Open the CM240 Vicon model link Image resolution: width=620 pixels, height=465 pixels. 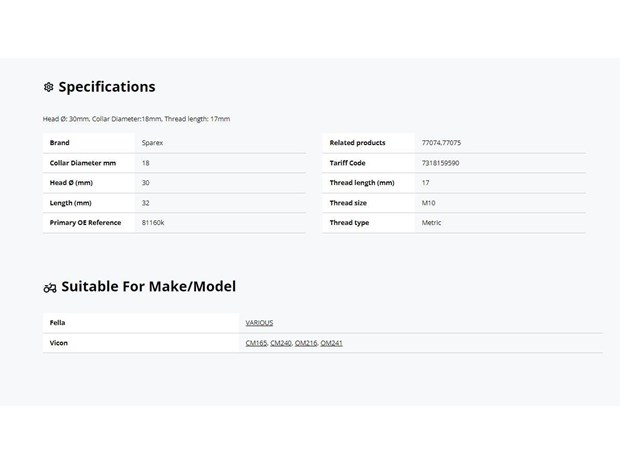[281, 343]
